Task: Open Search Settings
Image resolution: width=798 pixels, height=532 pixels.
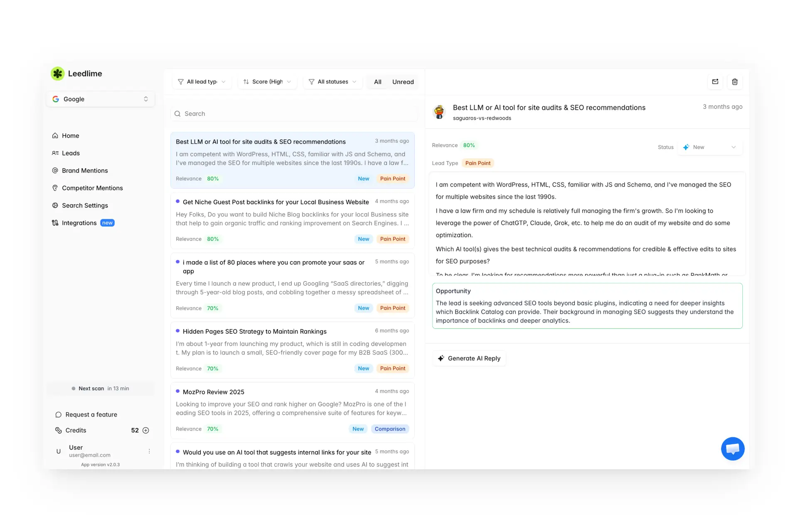Action: (85, 205)
